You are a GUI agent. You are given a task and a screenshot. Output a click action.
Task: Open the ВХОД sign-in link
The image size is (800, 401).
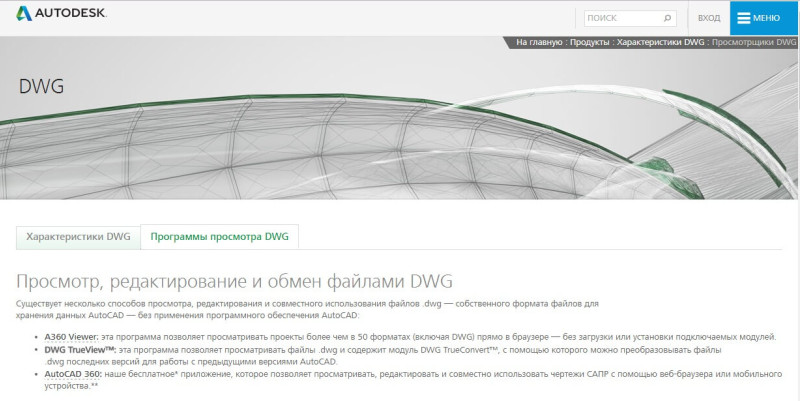(709, 18)
